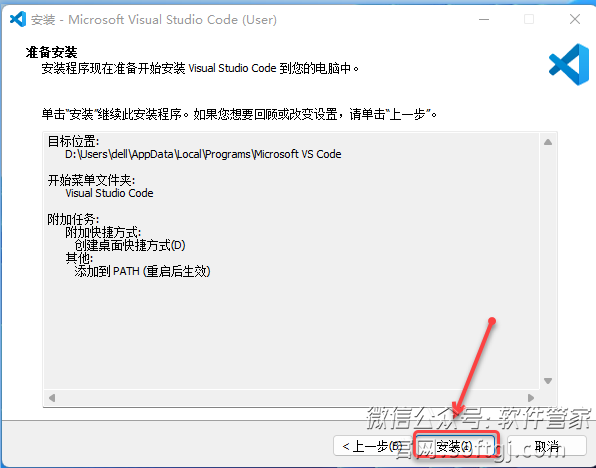Minimize the installer window
Viewport: 596px width, 468px height.
click(x=483, y=19)
